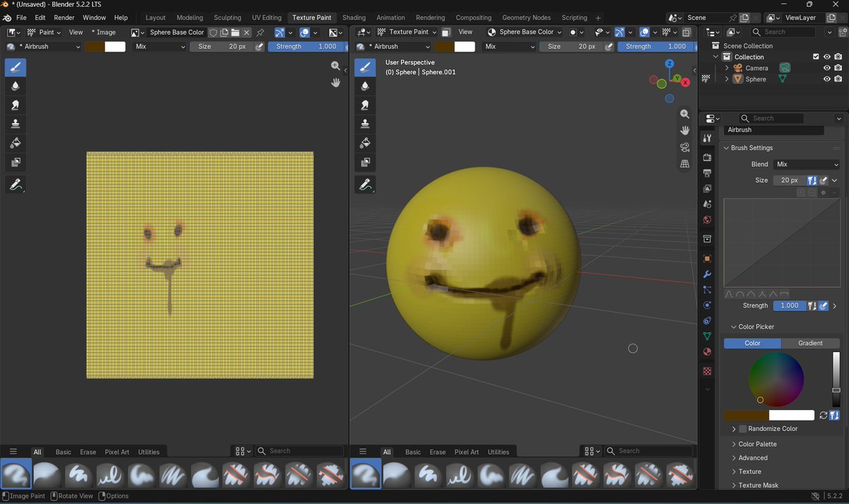The height and width of the screenshot is (504, 849).
Task: Select the Mask tool in image editor
Action: click(16, 162)
